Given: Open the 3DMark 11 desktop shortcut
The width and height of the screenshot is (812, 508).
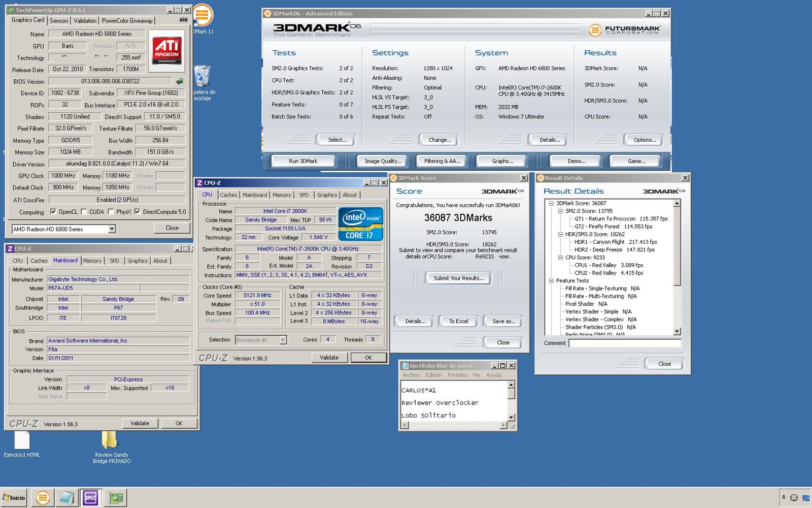Looking at the screenshot, I should 202,19.
